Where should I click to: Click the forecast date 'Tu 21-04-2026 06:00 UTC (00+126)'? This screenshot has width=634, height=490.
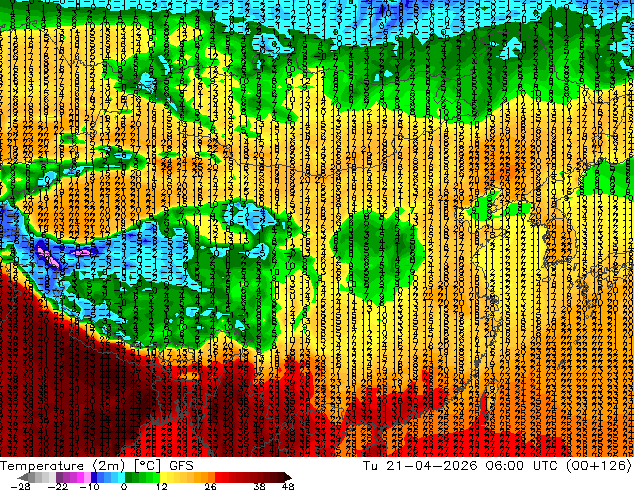[497, 466]
